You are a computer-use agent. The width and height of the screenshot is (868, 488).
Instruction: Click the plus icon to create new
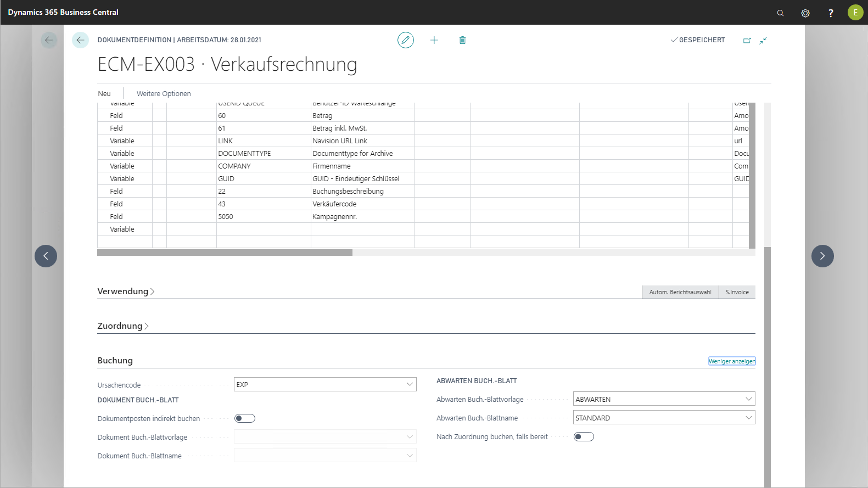point(434,40)
